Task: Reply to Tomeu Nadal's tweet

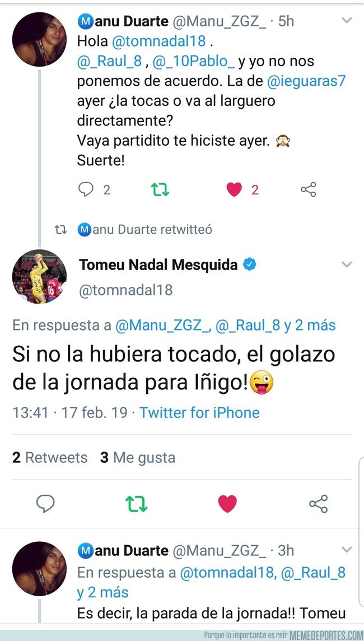Action: [x=45, y=504]
